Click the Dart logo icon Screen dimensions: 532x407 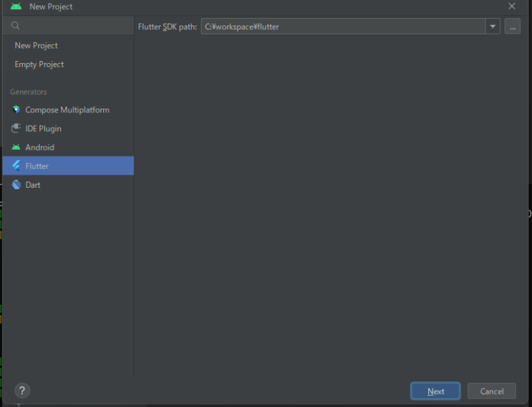[16, 184]
